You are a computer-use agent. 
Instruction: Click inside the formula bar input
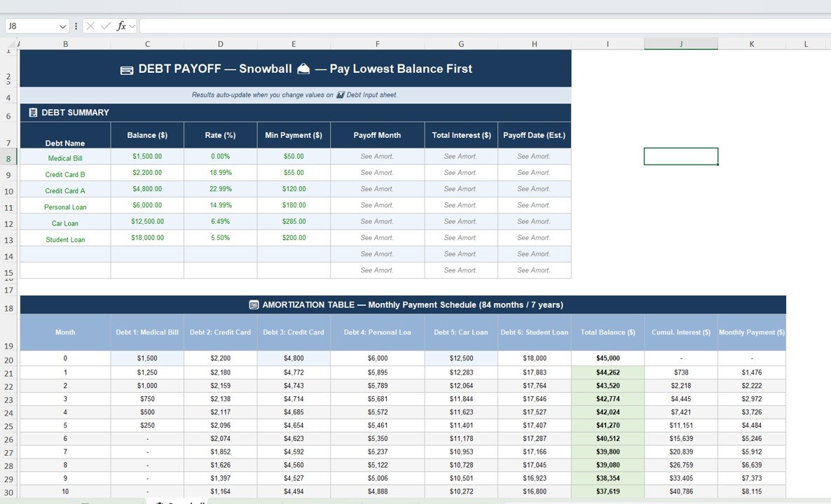pos(483,26)
